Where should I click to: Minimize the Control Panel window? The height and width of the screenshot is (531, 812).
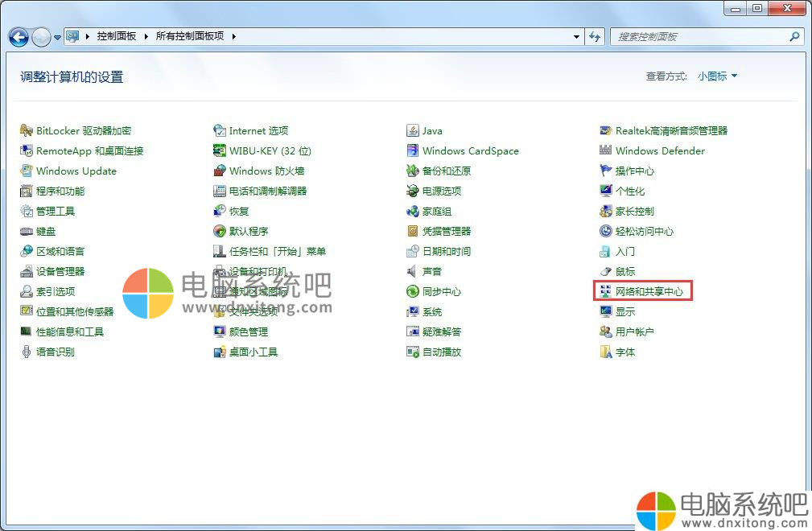coord(736,9)
